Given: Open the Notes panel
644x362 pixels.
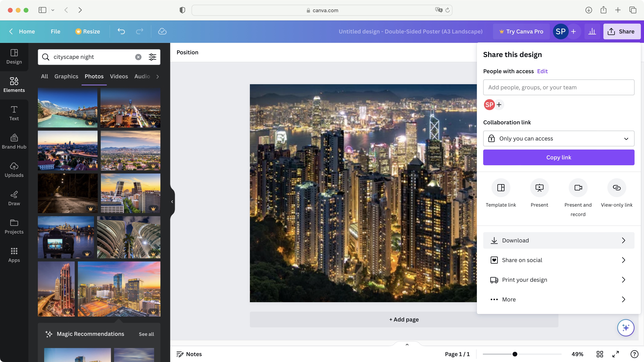Looking at the screenshot, I should click(189, 354).
